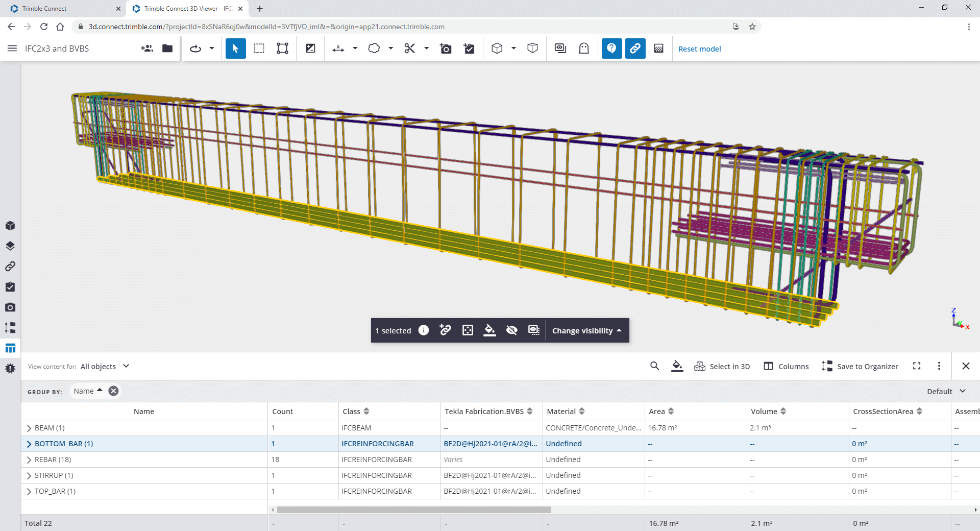
Task: Take a snapshot with camera-plus icon
Action: (446, 49)
